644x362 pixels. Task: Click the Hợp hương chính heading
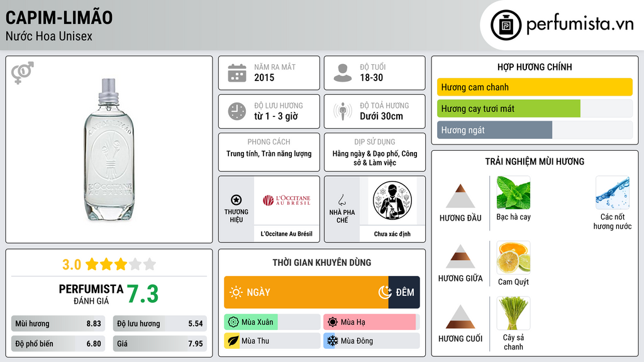[535, 67]
